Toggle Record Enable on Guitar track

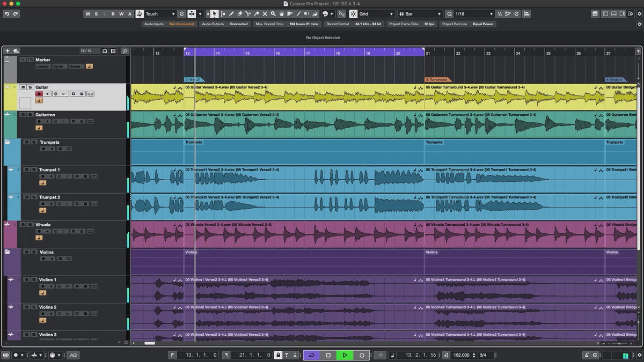point(39,94)
